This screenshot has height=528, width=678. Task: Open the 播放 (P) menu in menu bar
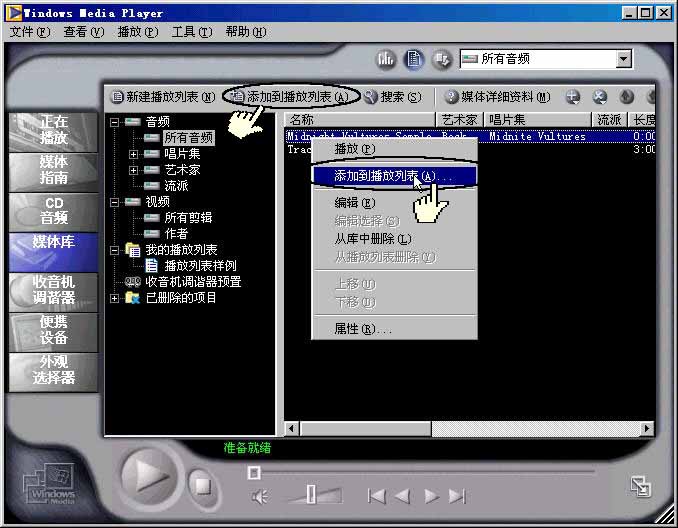tap(138, 32)
